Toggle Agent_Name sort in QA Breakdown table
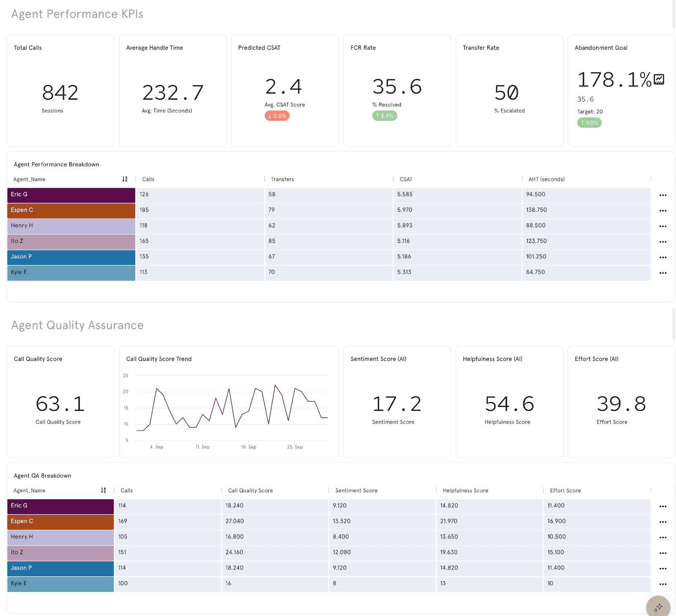 click(103, 490)
